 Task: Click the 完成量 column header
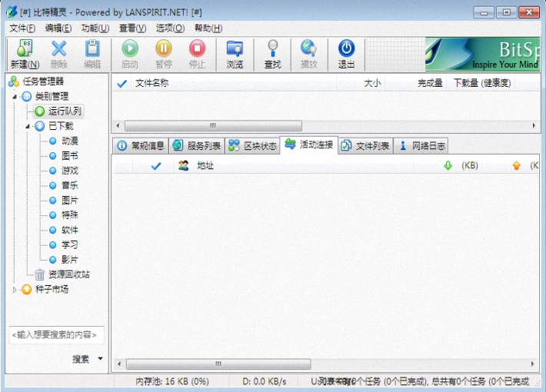(x=416, y=83)
